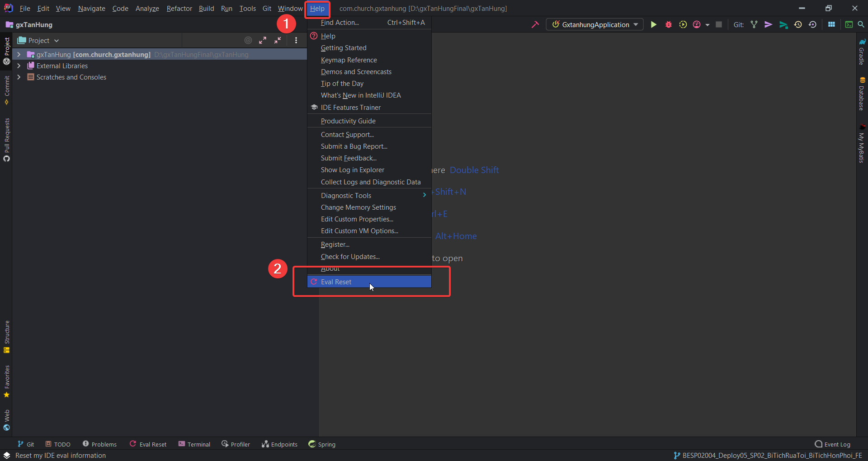868x461 pixels.
Task: Select Find Action in Help menu
Action: pyautogui.click(x=369, y=23)
